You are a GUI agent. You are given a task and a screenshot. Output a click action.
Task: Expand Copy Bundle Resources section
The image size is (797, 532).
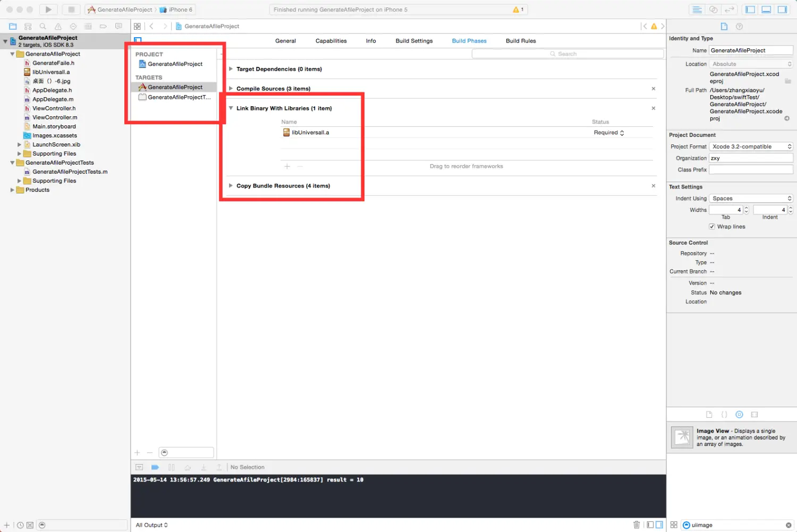click(x=231, y=186)
